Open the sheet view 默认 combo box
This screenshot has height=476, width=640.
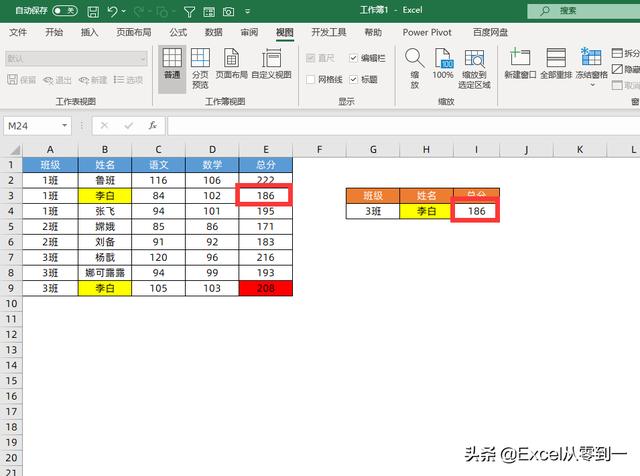(x=76, y=59)
